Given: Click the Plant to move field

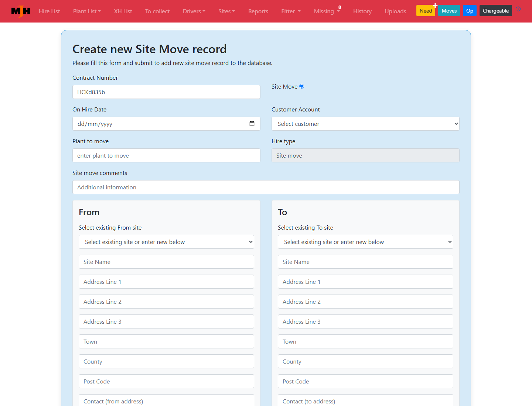Looking at the screenshot, I should click(166, 155).
